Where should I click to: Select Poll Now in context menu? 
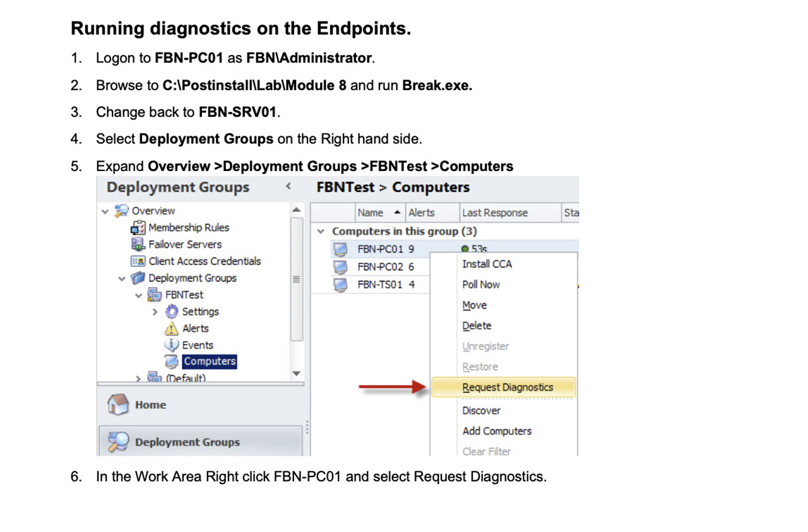[481, 285]
